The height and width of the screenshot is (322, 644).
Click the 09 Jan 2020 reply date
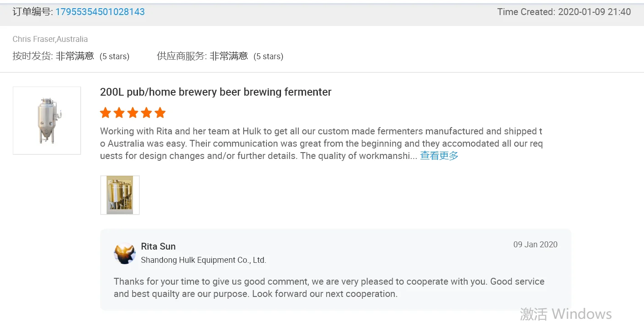(535, 245)
